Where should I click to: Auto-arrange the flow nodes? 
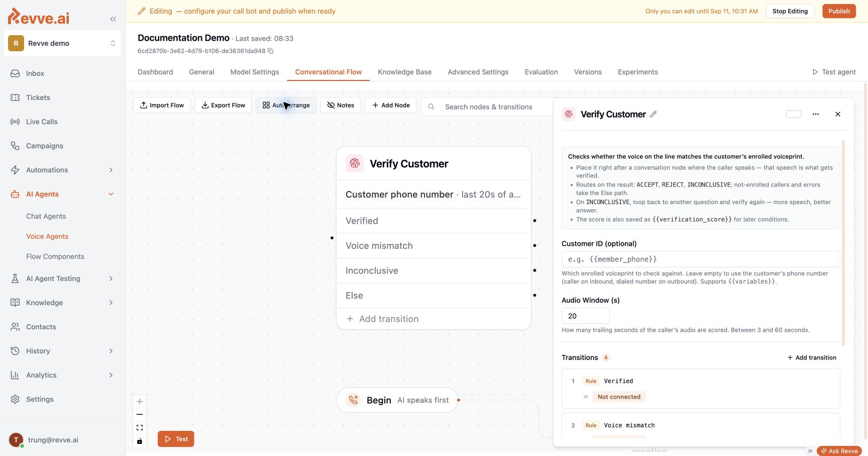click(x=286, y=105)
